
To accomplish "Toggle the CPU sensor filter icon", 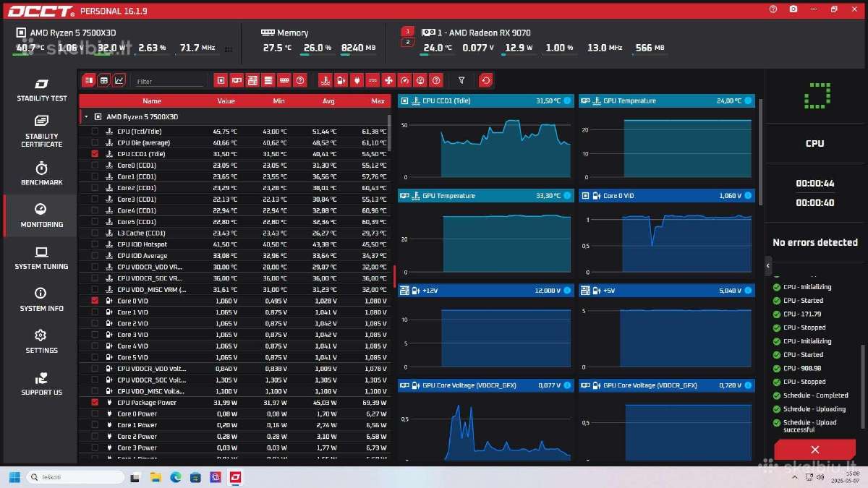I will (x=221, y=80).
